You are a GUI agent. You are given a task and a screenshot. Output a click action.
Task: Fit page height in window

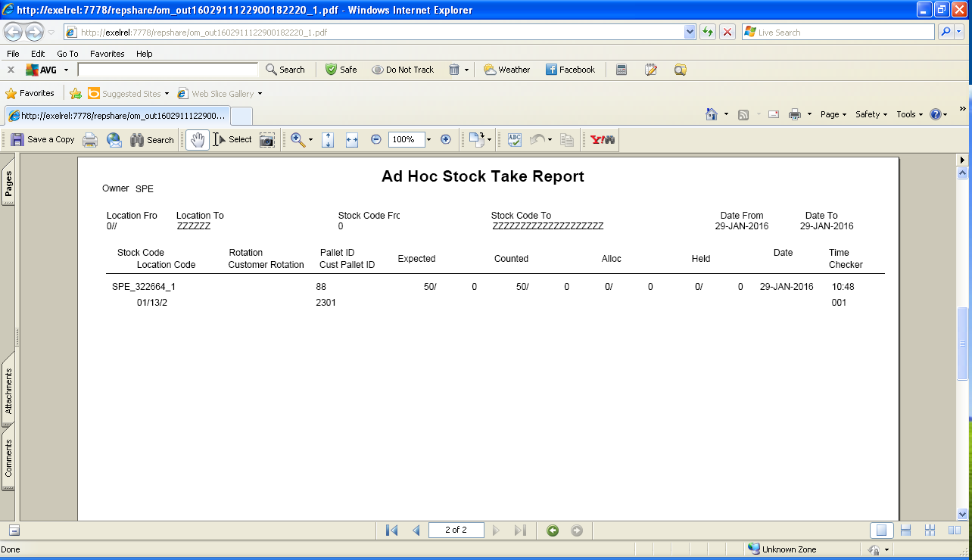(329, 140)
